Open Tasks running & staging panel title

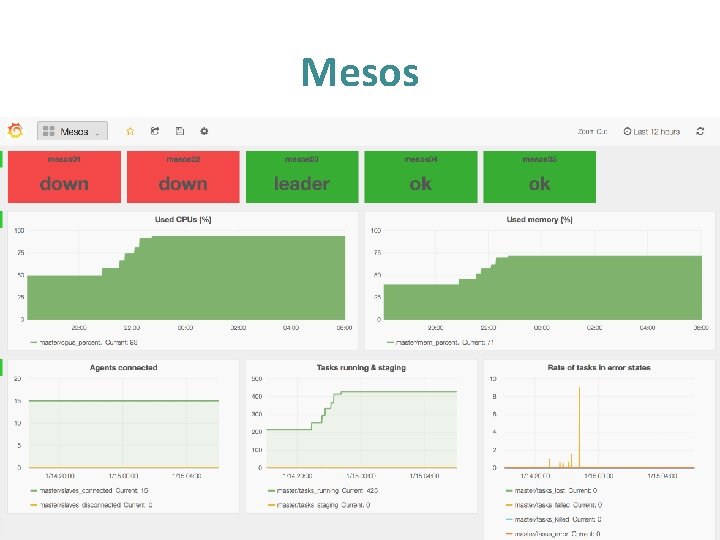point(361,367)
